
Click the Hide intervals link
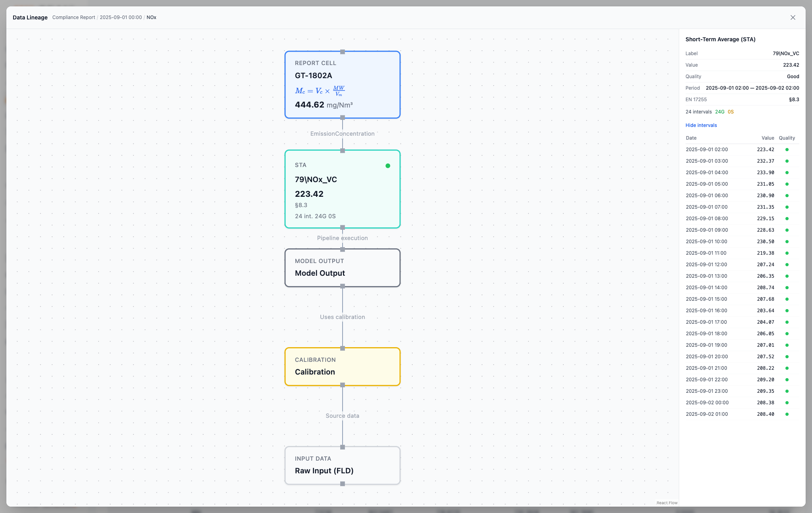pos(701,125)
